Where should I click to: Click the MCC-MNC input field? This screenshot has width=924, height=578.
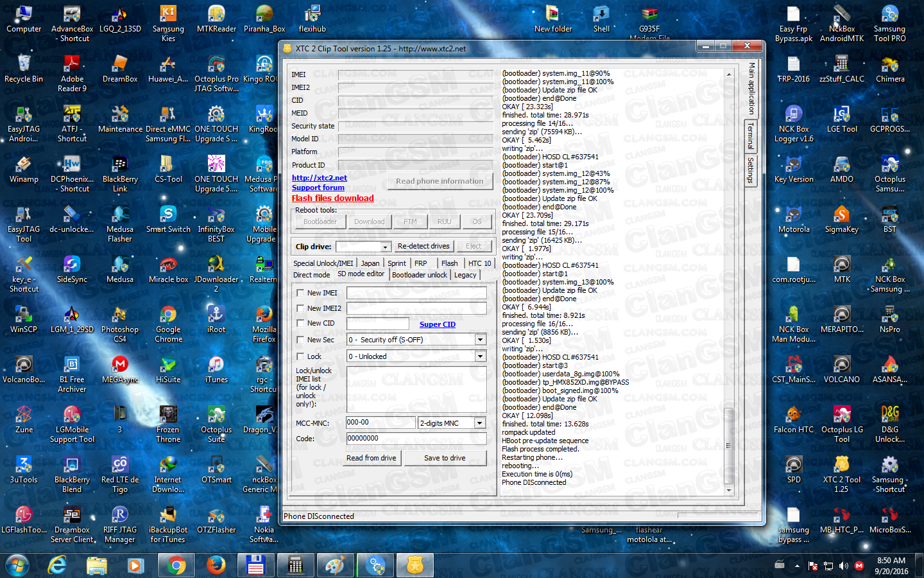click(381, 423)
